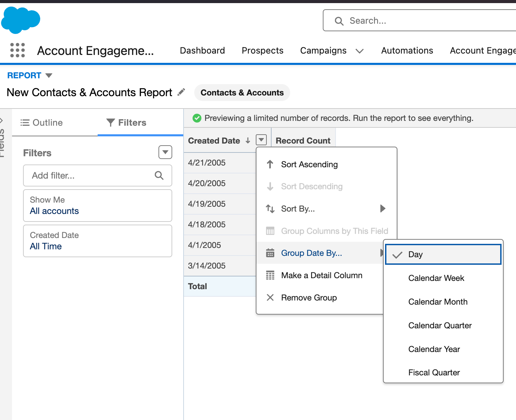This screenshot has height=420, width=516.
Task: Click the up arrow icon for Sort Ascending
Action: (270, 164)
